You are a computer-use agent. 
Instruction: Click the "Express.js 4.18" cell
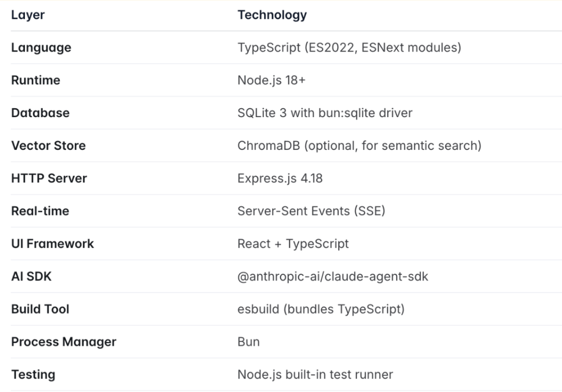point(280,179)
